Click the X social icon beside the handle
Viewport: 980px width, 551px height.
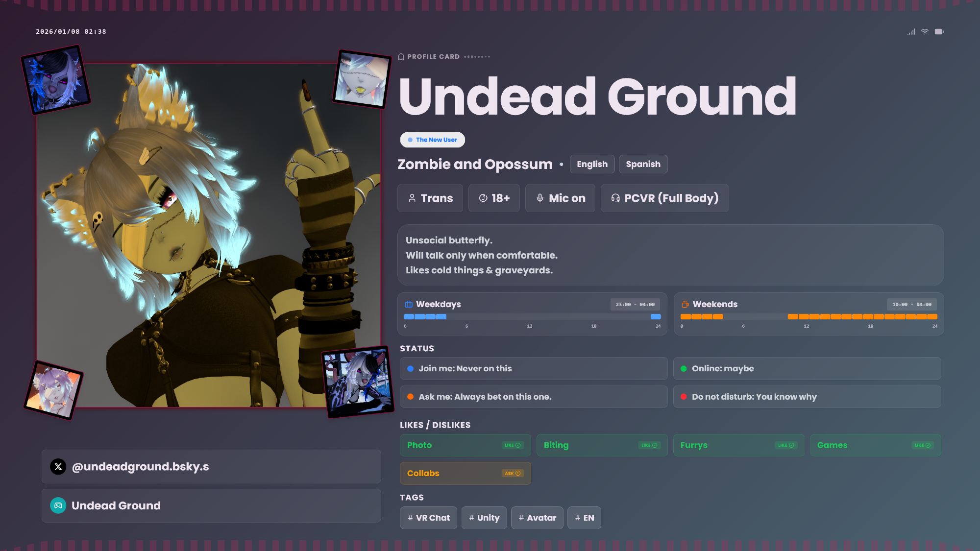click(58, 467)
